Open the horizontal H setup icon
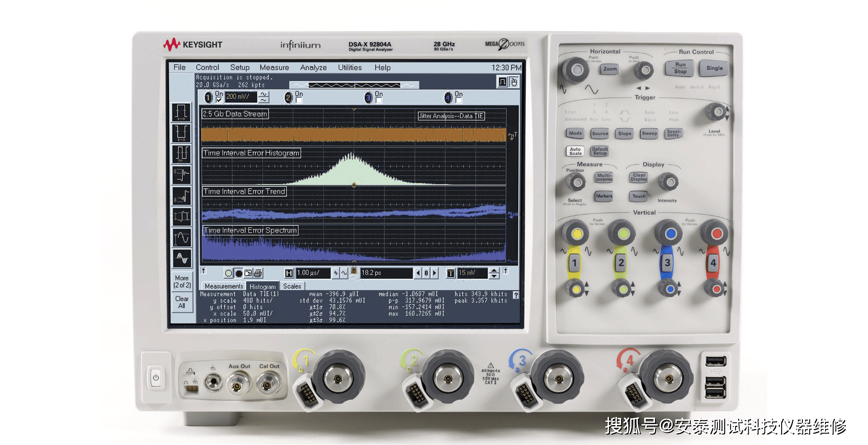This screenshot has height=445, width=868. click(289, 273)
